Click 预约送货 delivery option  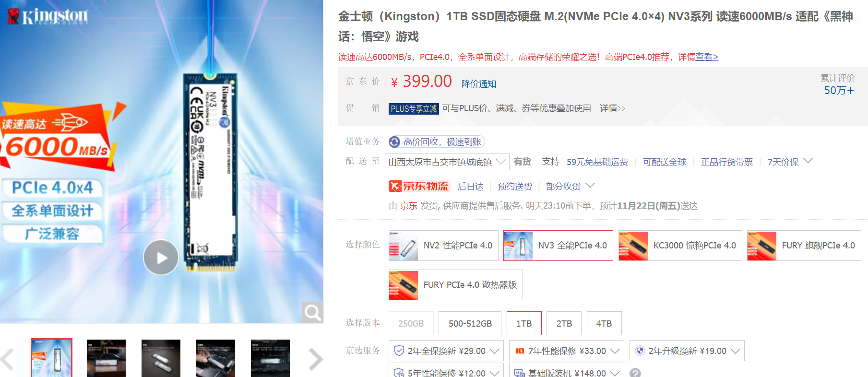[514, 187]
